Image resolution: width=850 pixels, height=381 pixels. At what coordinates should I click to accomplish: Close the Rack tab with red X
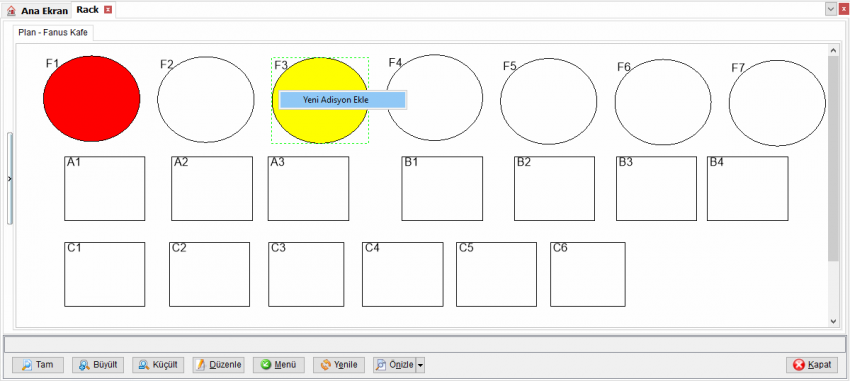tap(108, 9)
